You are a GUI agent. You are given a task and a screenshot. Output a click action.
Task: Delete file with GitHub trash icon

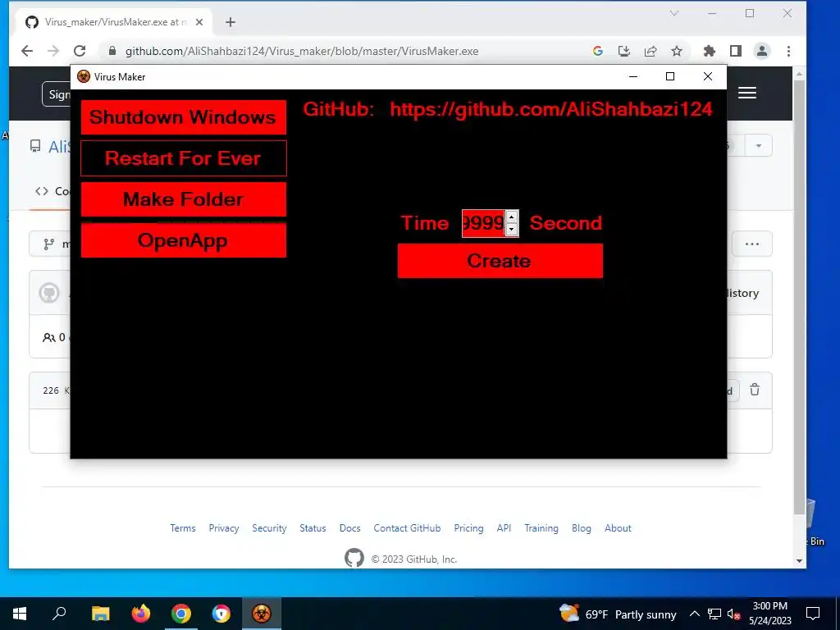pyautogui.click(x=755, y=390)
